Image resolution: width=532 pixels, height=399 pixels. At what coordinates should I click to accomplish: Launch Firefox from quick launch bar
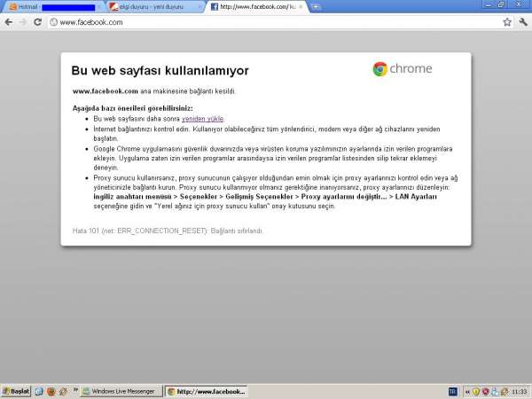point(51,392)
